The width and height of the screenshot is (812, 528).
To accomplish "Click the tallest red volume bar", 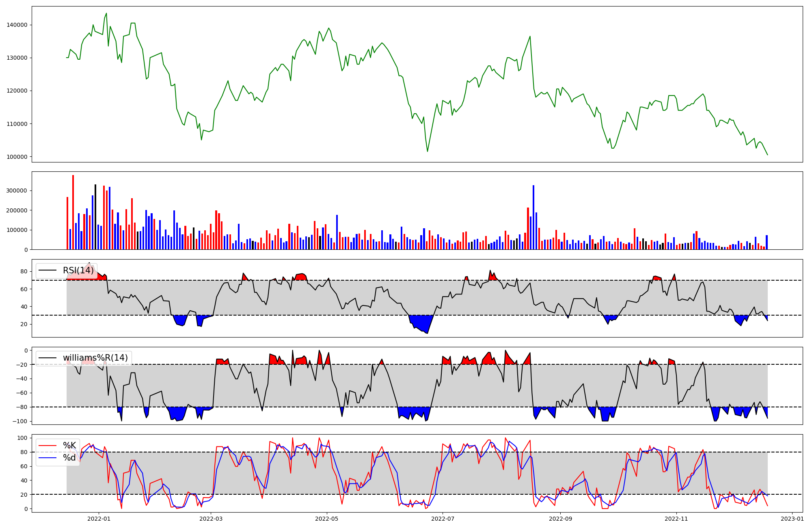I will click(x=73, y=212).
